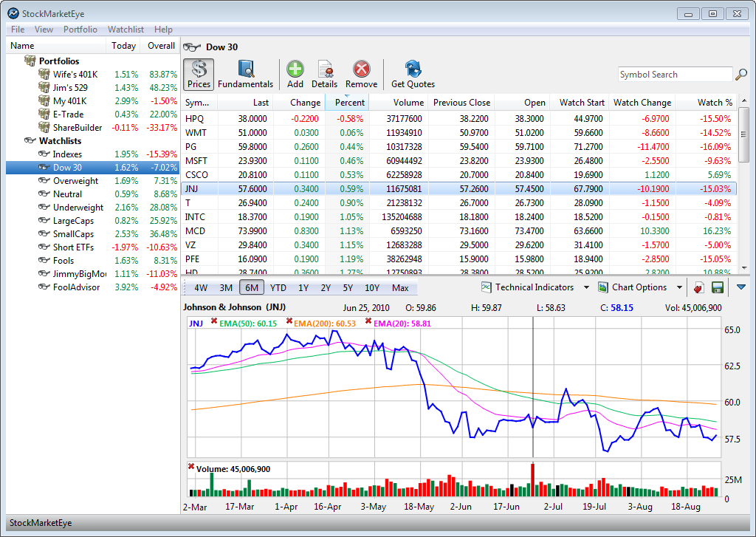Remove the EMA(50) indicator via its x
756x537 pixels.
pyautogui.click(x=214, y=321)
